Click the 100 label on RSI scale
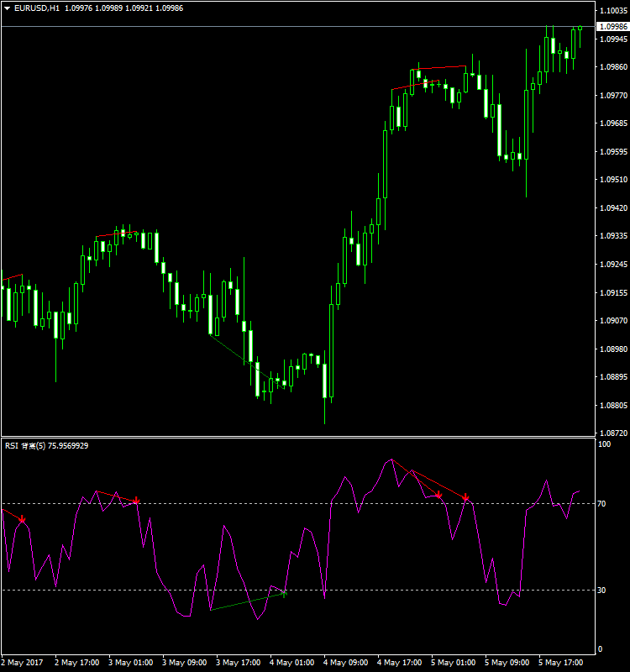This screenshot has height=672, width=630. (603, 444)
